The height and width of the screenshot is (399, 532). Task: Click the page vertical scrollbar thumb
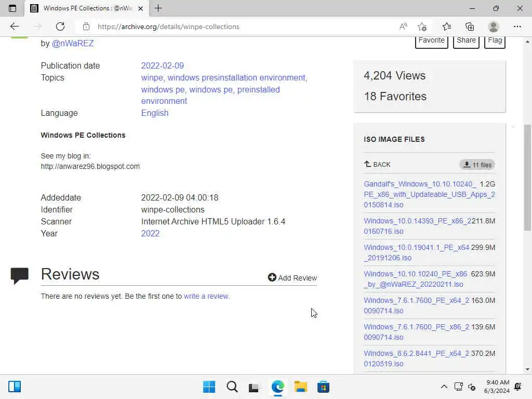coord(527,178)
